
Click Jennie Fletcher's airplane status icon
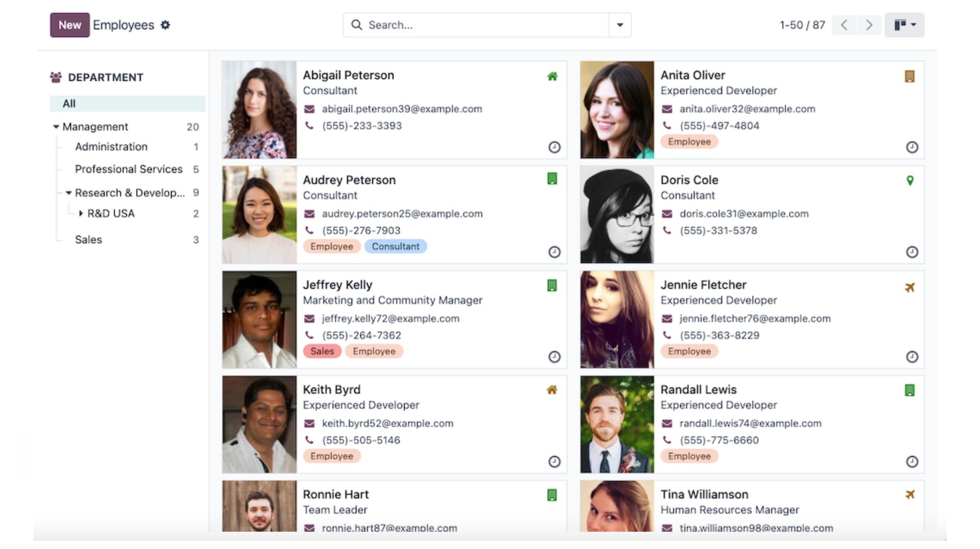pos(910,287)
